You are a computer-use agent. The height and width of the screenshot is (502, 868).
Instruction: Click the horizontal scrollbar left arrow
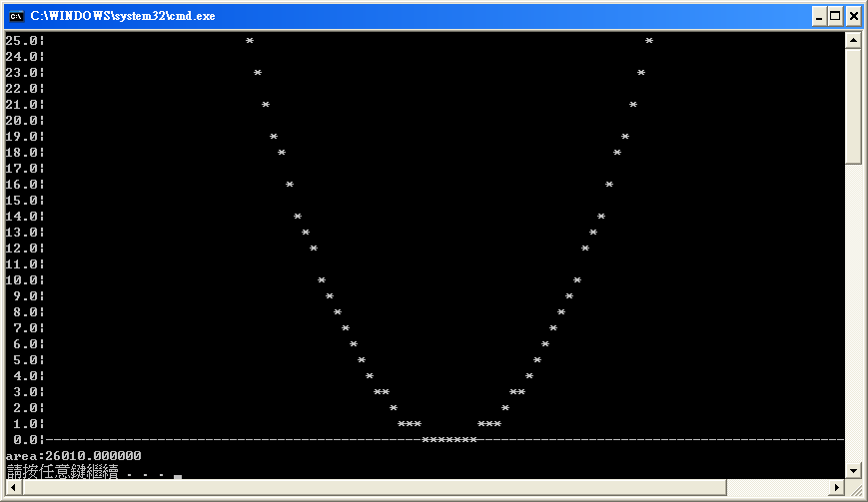pyautogui.click(x=14, y=488)
